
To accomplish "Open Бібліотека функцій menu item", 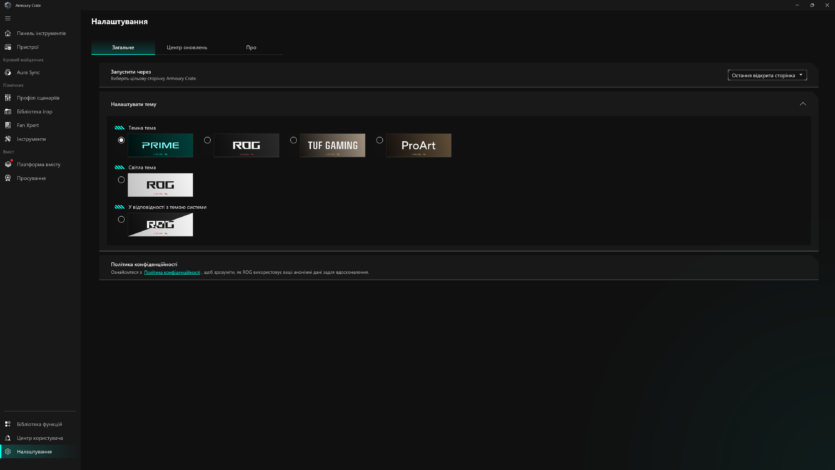I will pos(39,424).
